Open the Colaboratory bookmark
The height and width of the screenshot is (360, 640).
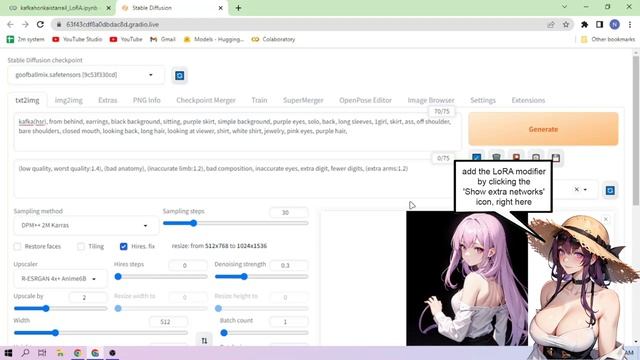[x=273, y=39]
